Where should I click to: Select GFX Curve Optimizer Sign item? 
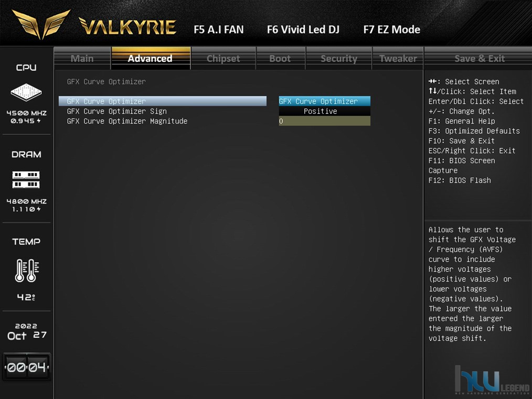(x=116, y=111)
